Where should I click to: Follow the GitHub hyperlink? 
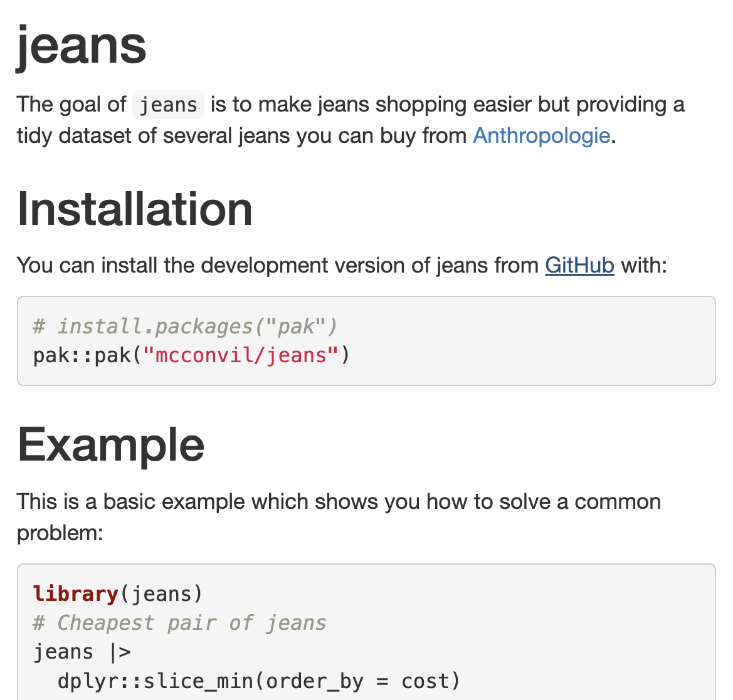tap(579, 265)
